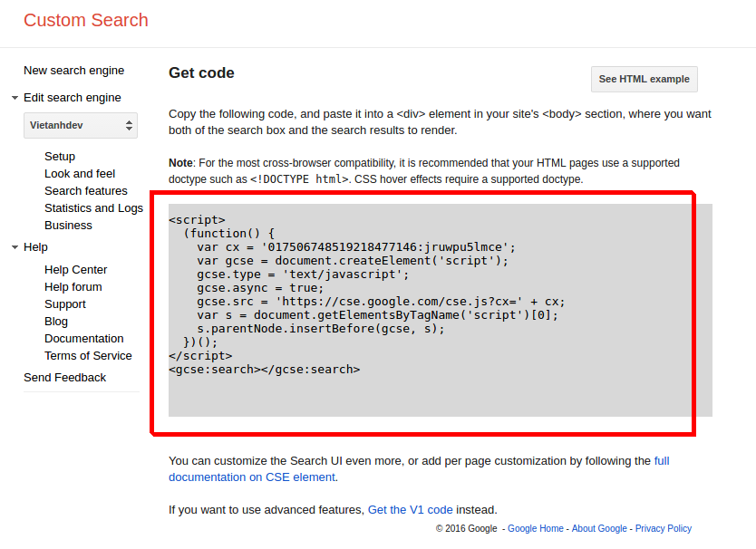Click Send Feedback in sidebar

[x=64, y=378]
